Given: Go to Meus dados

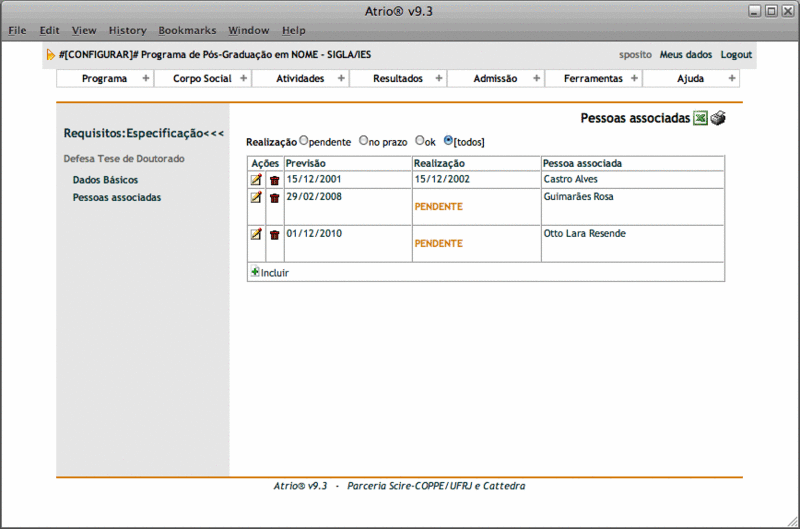Looking at the screenshot, I should 686,55.
